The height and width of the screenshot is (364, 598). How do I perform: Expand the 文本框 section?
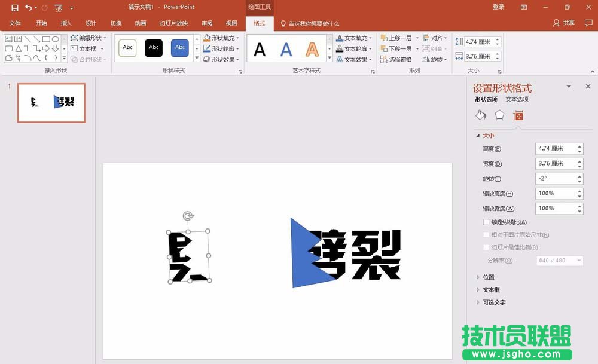click(x=490, y=289)
